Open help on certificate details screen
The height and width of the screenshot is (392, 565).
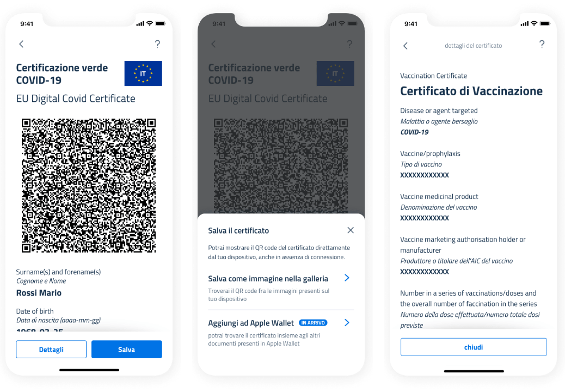coord(542,44)
